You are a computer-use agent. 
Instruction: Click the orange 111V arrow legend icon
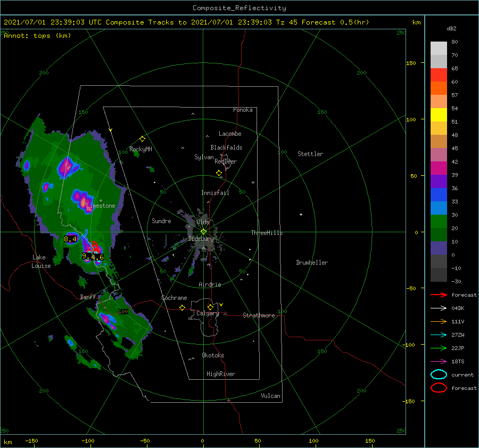coord(439,321)
